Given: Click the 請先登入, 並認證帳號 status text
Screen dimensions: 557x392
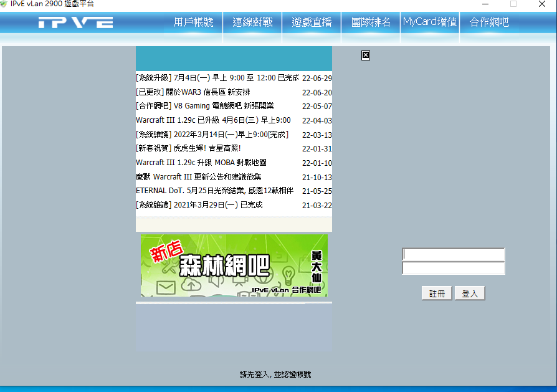Looking at the screenshot, I should [275, 374].
